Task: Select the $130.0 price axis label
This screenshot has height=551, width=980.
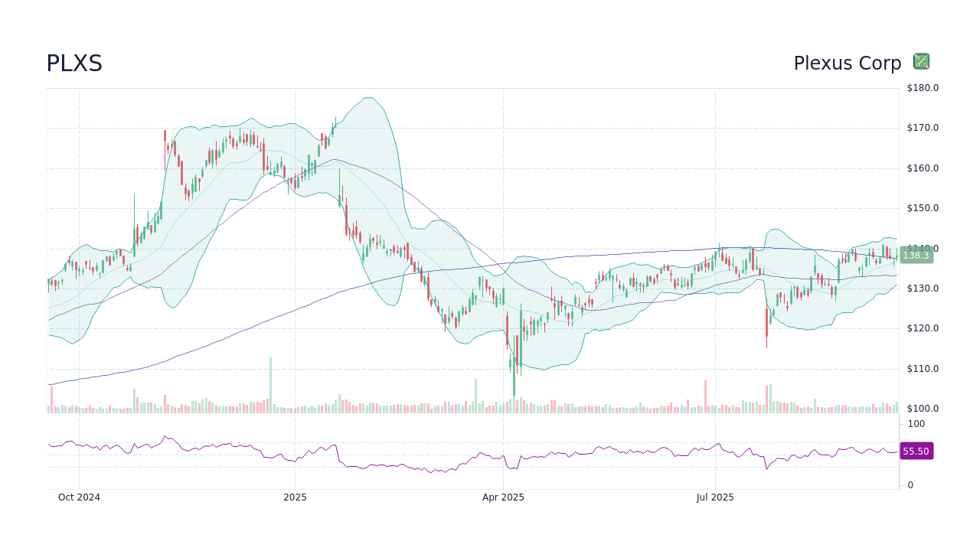Action: click(923, 289)
